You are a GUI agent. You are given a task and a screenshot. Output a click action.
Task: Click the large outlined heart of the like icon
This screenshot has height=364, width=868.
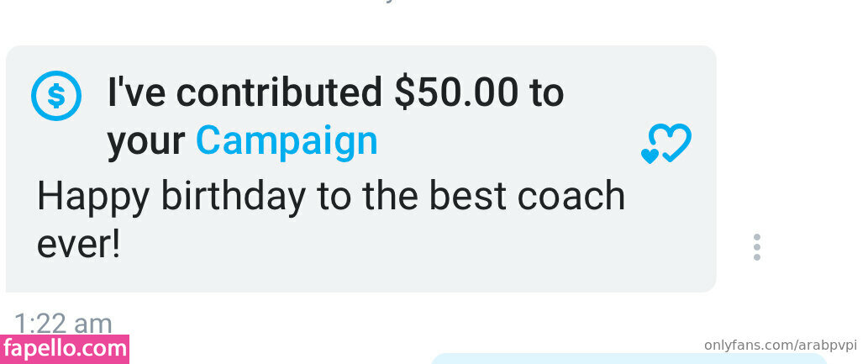point(671,141)
